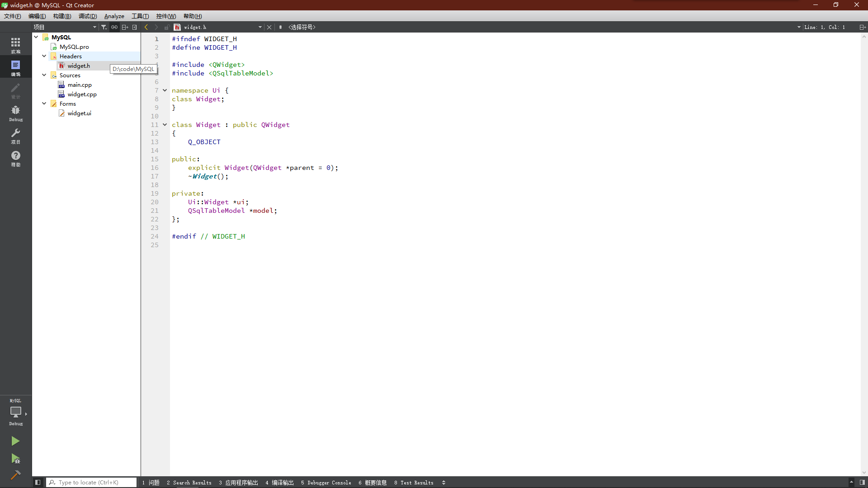The height and width of the screenshot is (488, 868).
Task: Start debugging with run-bug icon
Action: tap(15, 459)
